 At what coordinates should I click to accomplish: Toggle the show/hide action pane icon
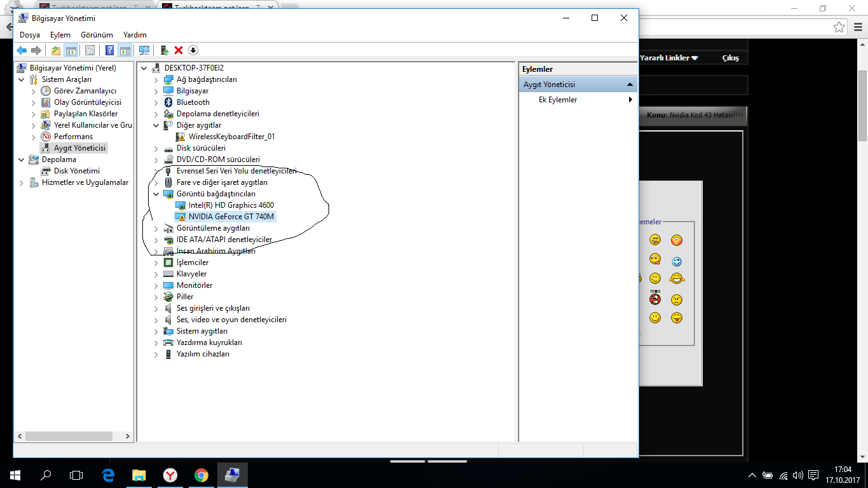click(125, 50)
